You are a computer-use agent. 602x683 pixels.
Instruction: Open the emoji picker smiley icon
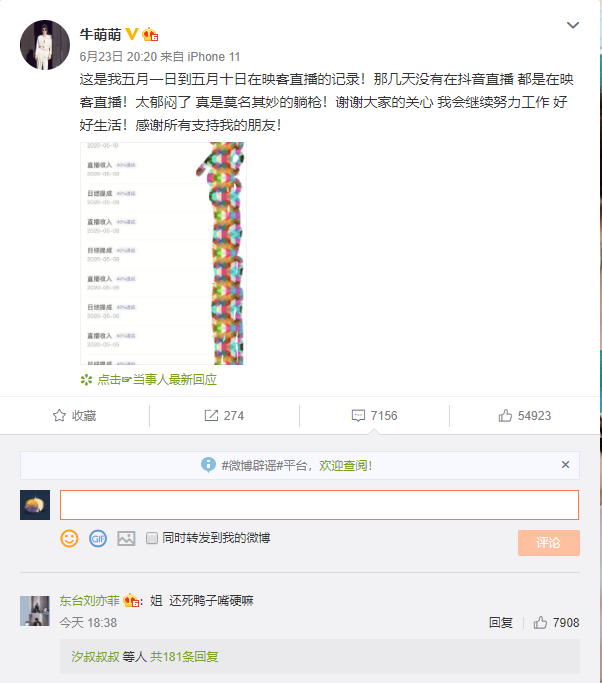pyautogui.click(x=69, y=538)
